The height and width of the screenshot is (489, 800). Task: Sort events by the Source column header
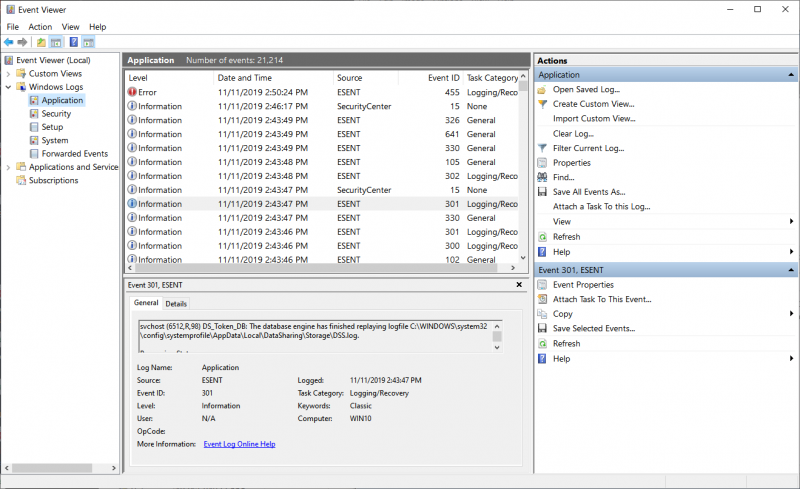point(365,78)
